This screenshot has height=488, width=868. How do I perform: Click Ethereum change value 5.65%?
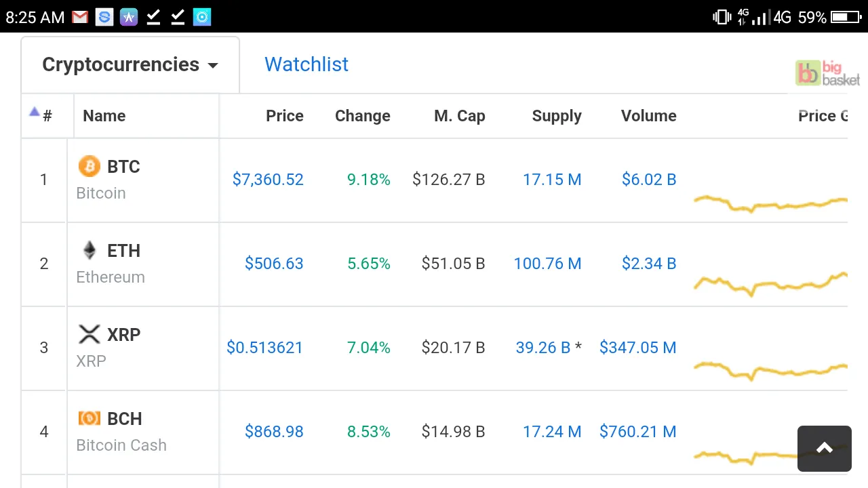(369, 264)
